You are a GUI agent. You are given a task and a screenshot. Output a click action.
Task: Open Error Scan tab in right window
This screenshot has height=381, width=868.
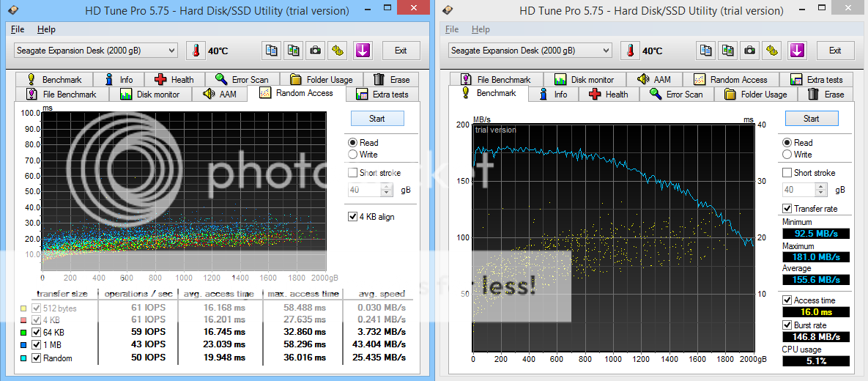(x=677, y=94)
